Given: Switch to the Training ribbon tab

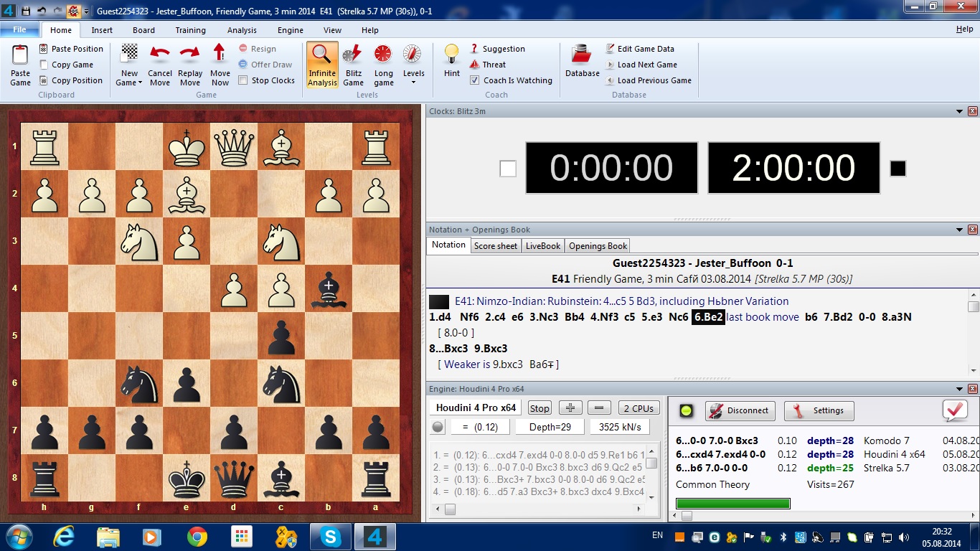Looking at the screenshot, I should pyautogui.click(x=190, y=30).
